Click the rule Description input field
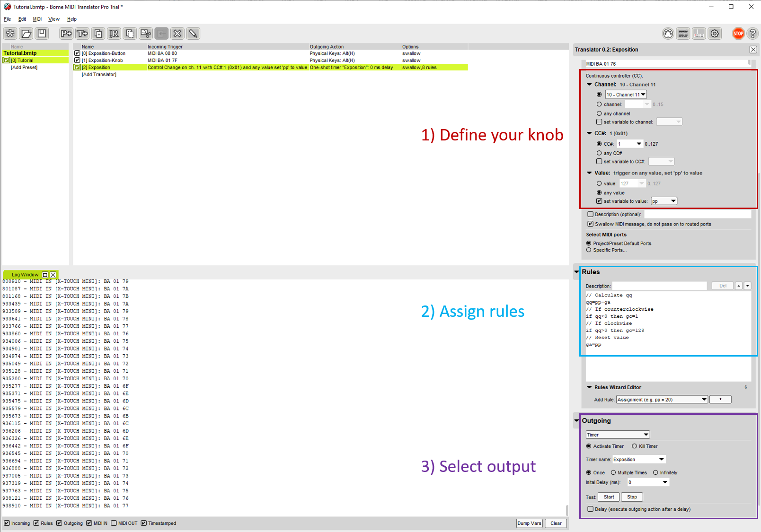761x532 pixels. (x=659, y=286)
